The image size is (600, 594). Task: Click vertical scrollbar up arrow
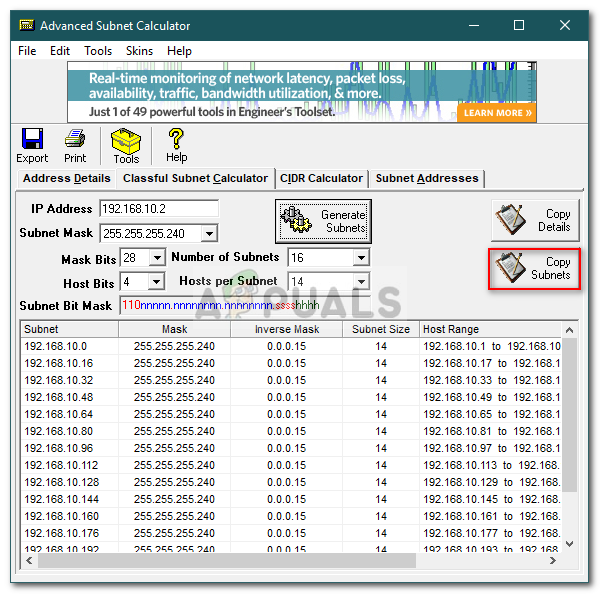point(569,330)
